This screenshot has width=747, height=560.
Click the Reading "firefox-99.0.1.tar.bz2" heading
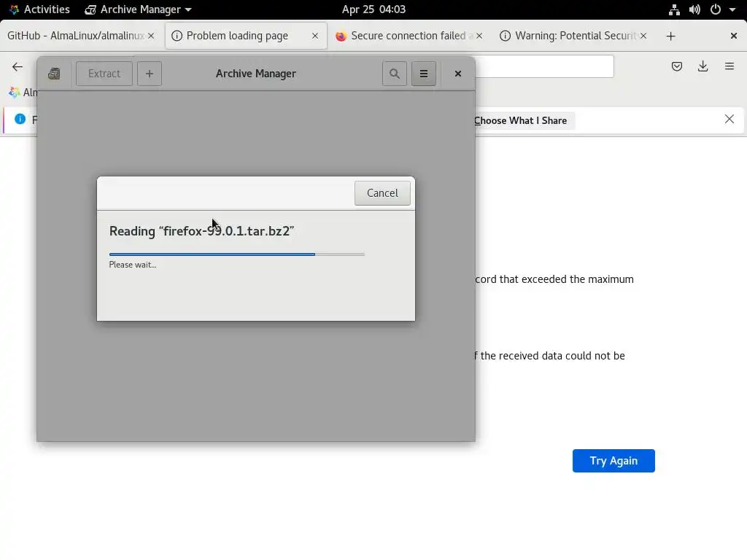click(201, 231)
